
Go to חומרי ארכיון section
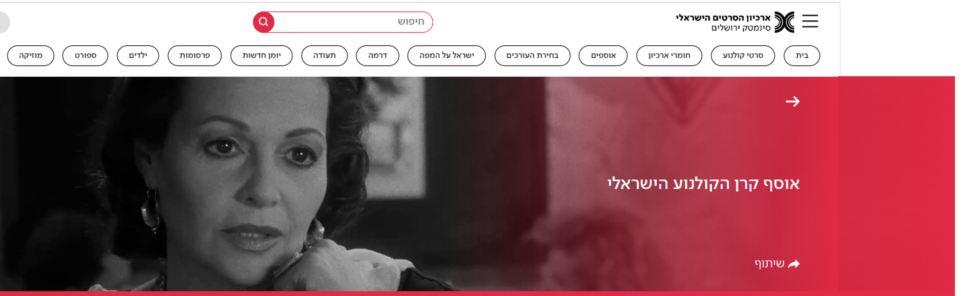pyautogui.click(x=669, y=56)
